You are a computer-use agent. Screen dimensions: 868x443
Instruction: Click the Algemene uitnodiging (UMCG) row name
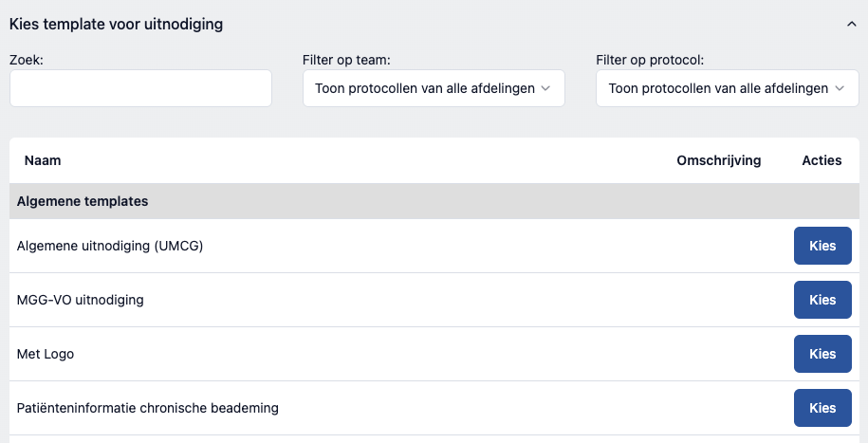(x=110, y=246)
